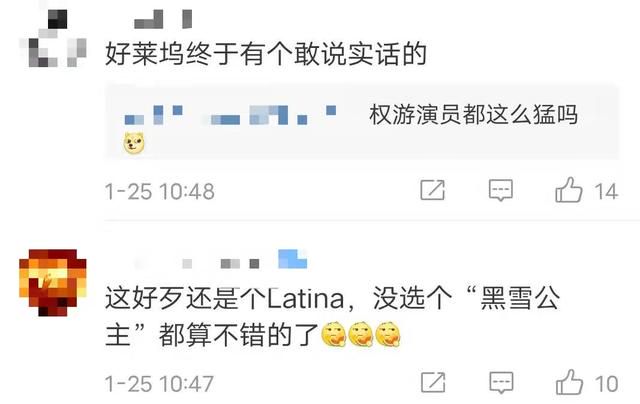Select the blurred username above 好莱坞 comment
This screenshot has height=404, width=640.
pyautogui.click(x=163, y=19)
